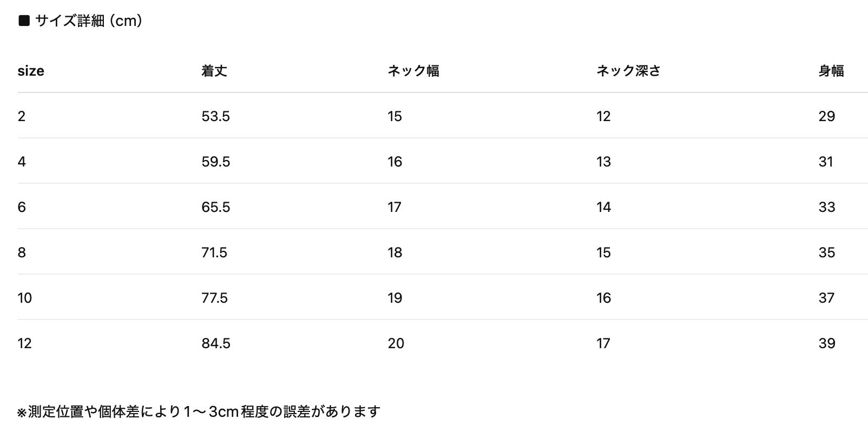Select the size 4 row label
This screenshot has width=868, height=439.
pos(22,162)
